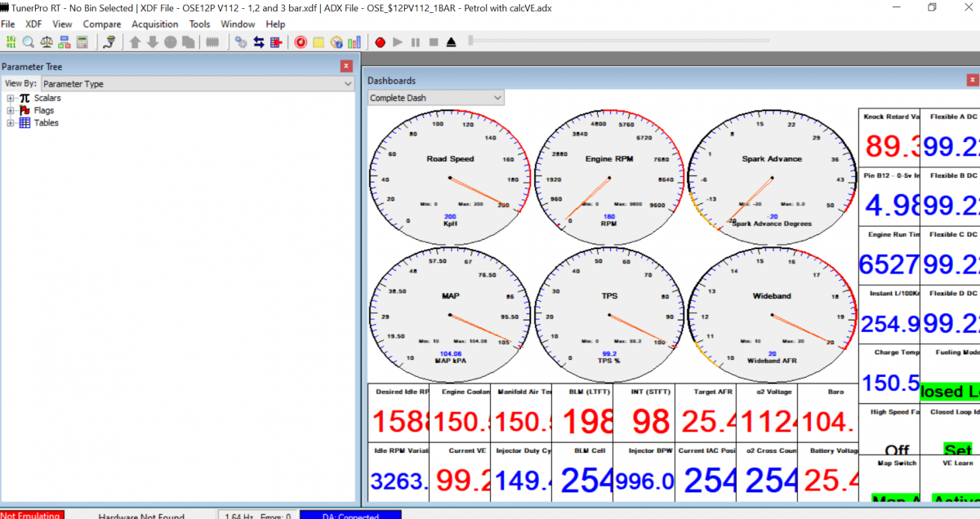Screen dimensions: 980x519
Task: Click the Charge Temp monitor box
Action: tap(889, 373)
